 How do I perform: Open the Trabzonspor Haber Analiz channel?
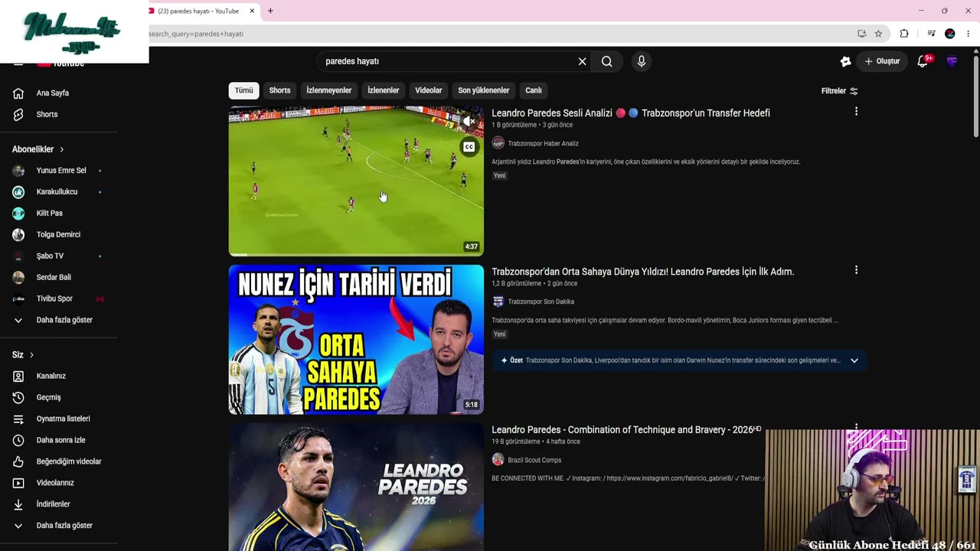543,143
